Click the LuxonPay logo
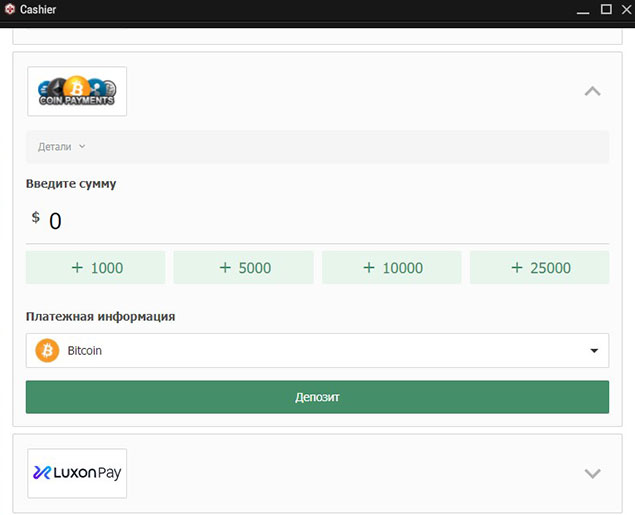 tap(77, 473)
